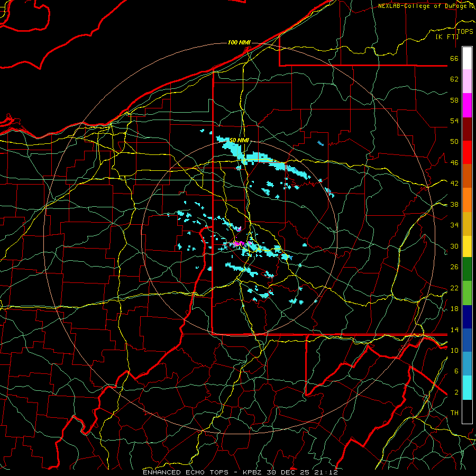Click the K FT units label
This screenshot has height=476, width=476.
pos(447,36)
